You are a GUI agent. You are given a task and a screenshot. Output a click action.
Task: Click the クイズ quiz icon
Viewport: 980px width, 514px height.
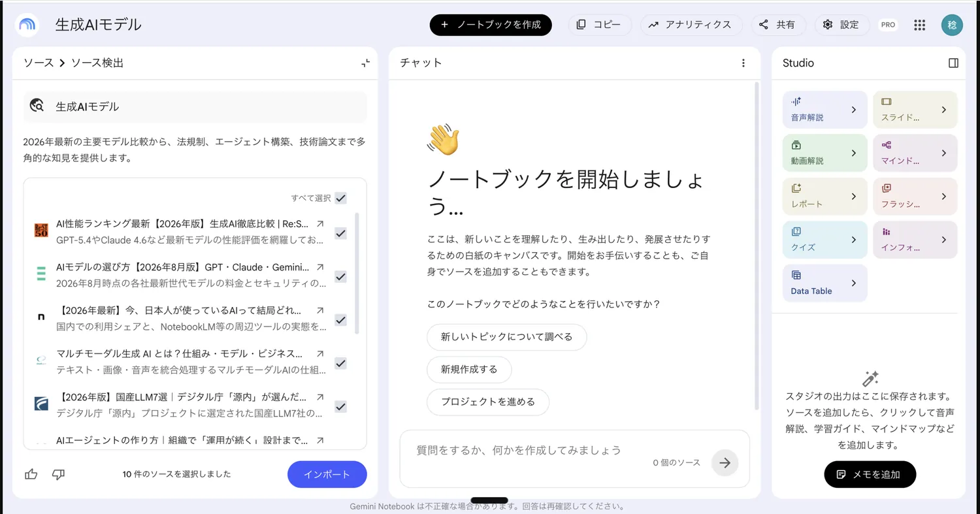tap(796, 231)
